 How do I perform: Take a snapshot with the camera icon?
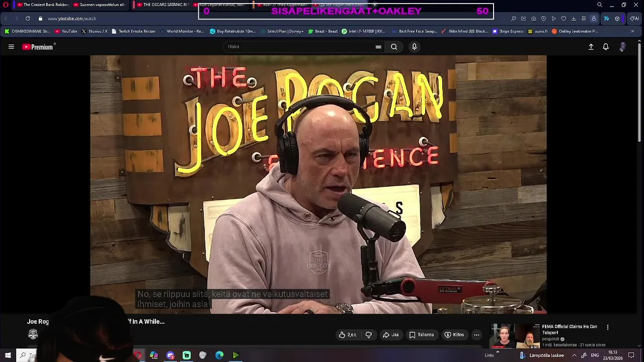click(x=533, y=19)
